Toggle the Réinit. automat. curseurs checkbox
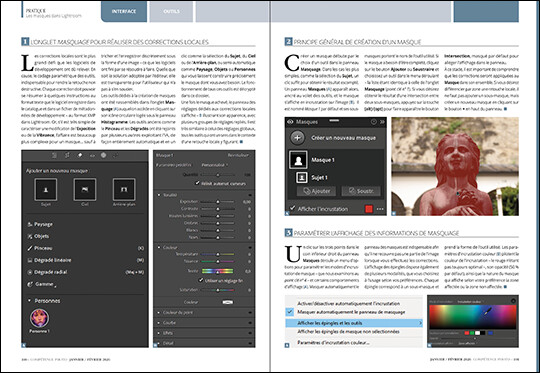 [197, 183]
